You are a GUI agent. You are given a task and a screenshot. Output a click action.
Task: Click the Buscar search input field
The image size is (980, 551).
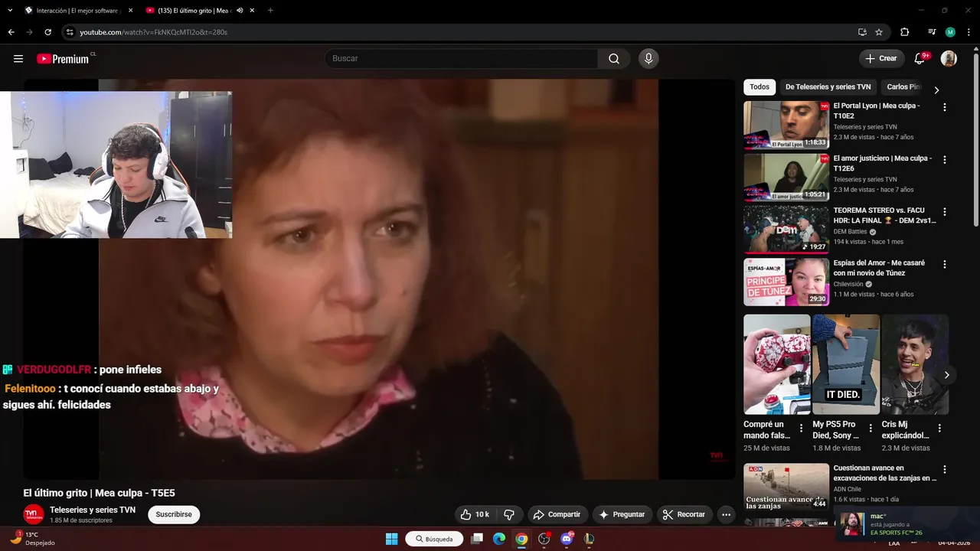click(x=461, y=59)
